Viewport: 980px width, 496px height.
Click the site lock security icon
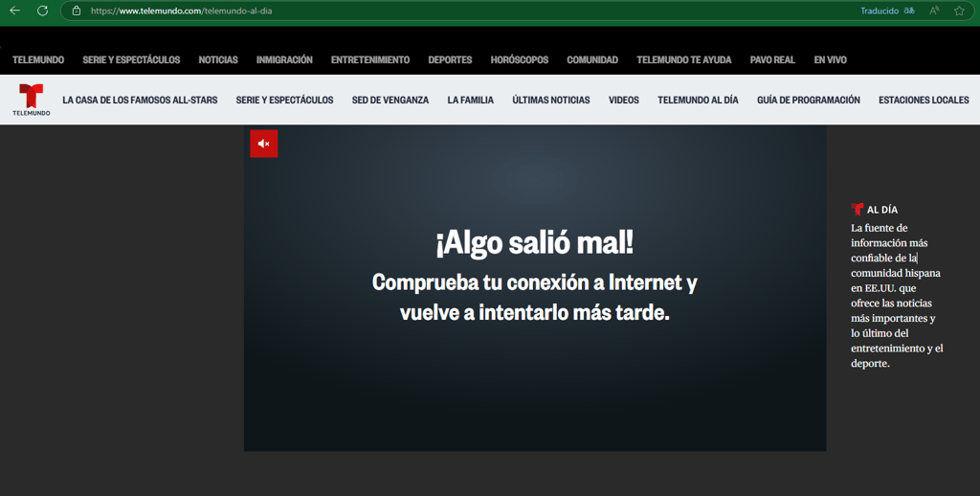click(77, 11)
